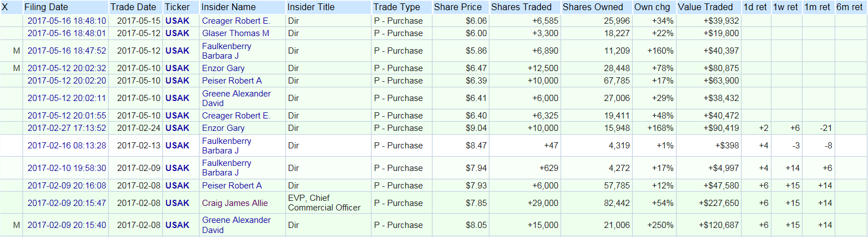Sort by the Trade Date column header
The height and width of the screenshot is (237, 868).
pyautogui.click(x=133, y=7)
